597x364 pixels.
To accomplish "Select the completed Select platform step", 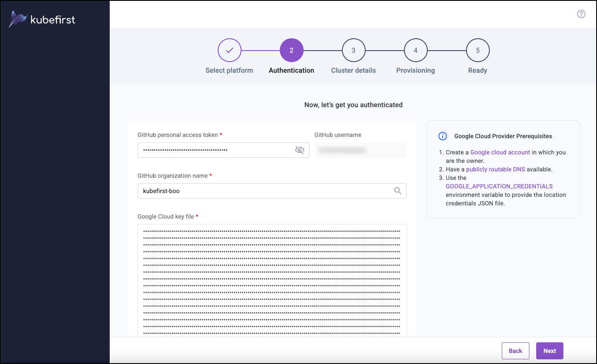I will click(x=230, y=50).
